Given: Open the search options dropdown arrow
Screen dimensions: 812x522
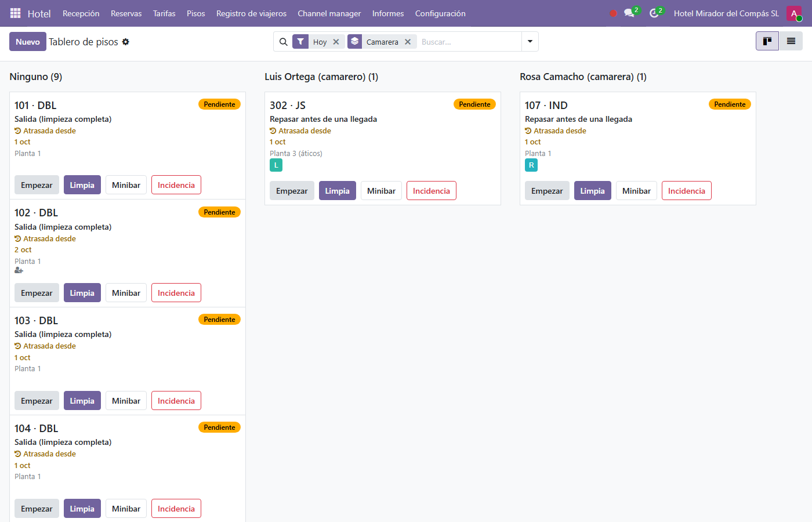Looking at the screenshot, I should pyautogui.click(x=530, y=42).
